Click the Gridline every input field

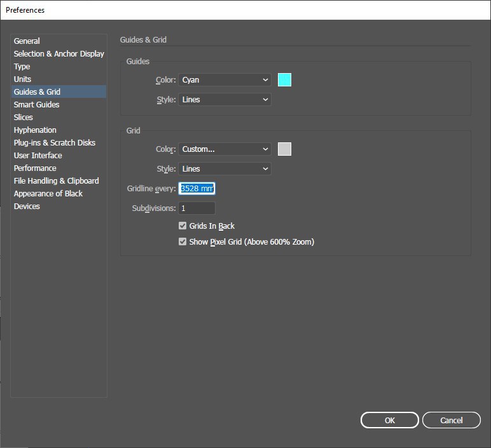pos(197,188)
